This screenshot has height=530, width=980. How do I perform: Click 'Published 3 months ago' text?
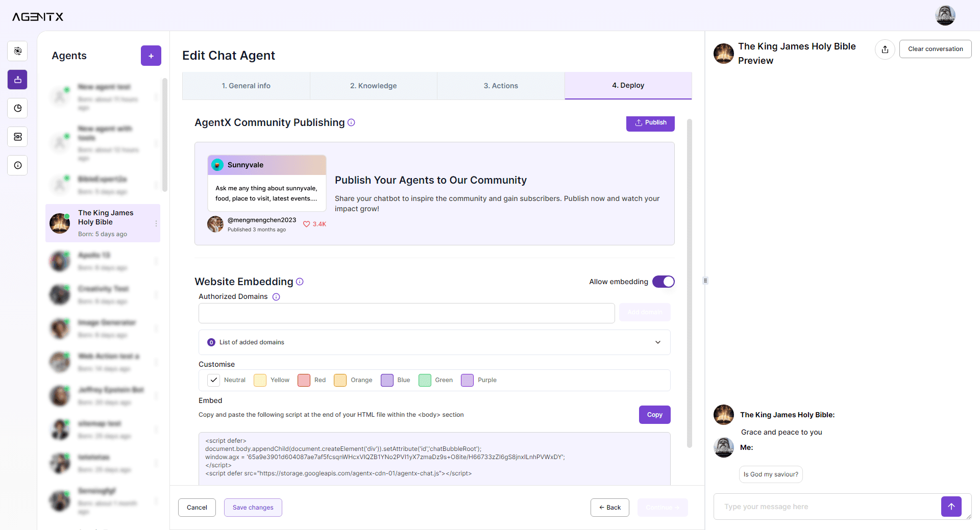tap(257, 230)
